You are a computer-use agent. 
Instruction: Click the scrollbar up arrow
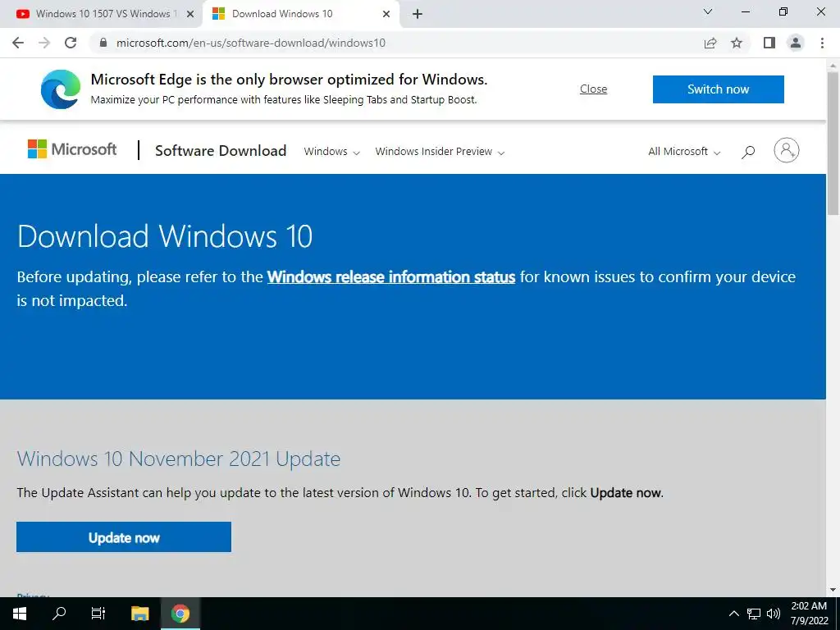833,66
